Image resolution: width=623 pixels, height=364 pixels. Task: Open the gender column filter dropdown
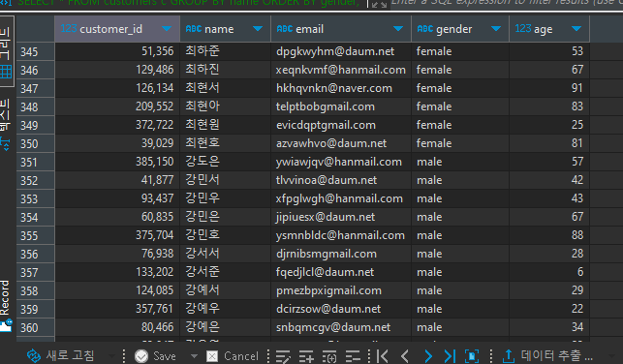(x=495, y=29)
